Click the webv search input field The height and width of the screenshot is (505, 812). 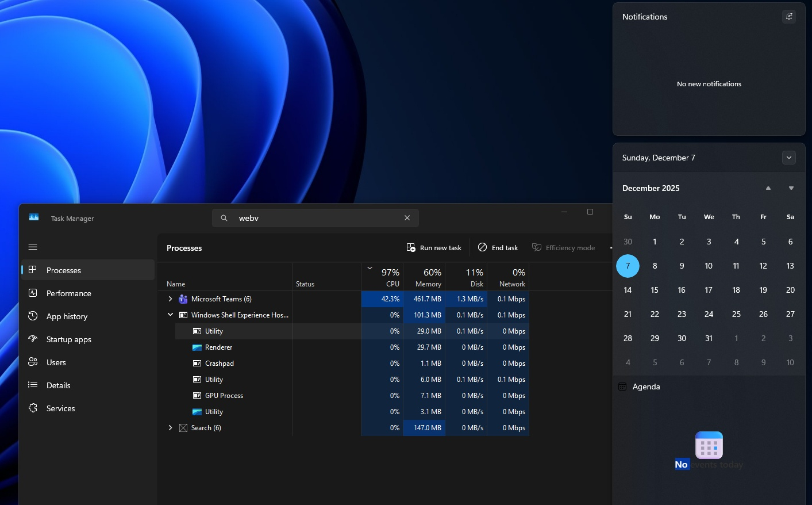[316, 218]
